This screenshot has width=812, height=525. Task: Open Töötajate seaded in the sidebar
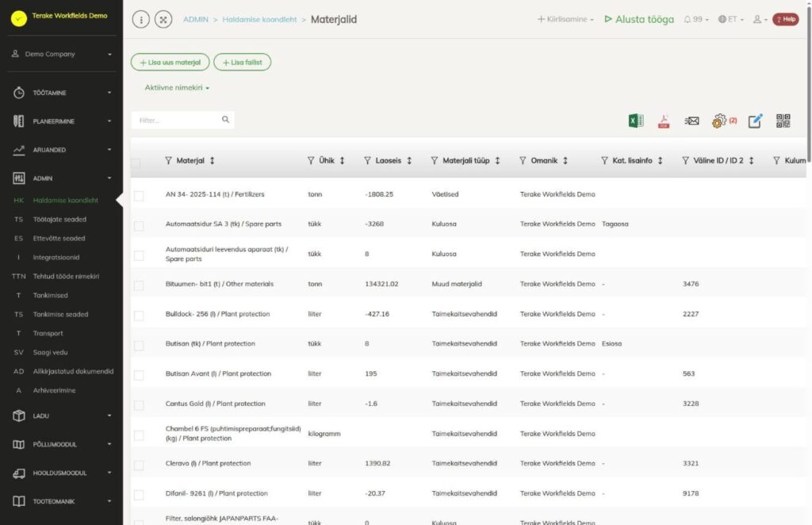(x=59, y=219)
